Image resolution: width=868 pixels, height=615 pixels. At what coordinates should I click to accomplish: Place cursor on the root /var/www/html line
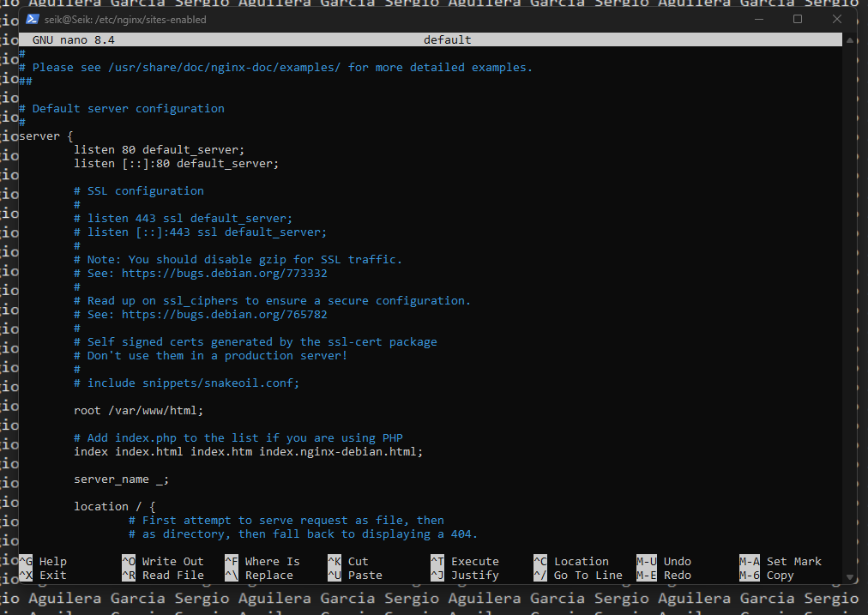coord(138,411)
